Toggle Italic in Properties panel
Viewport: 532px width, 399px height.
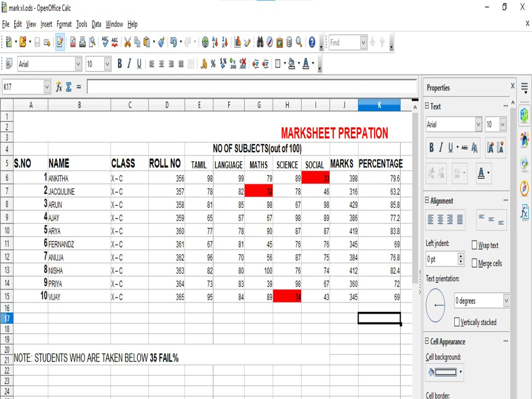point(440,147)
